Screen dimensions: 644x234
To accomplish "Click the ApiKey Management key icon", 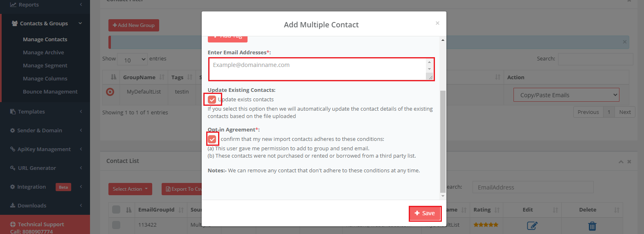I will [13, 149].
